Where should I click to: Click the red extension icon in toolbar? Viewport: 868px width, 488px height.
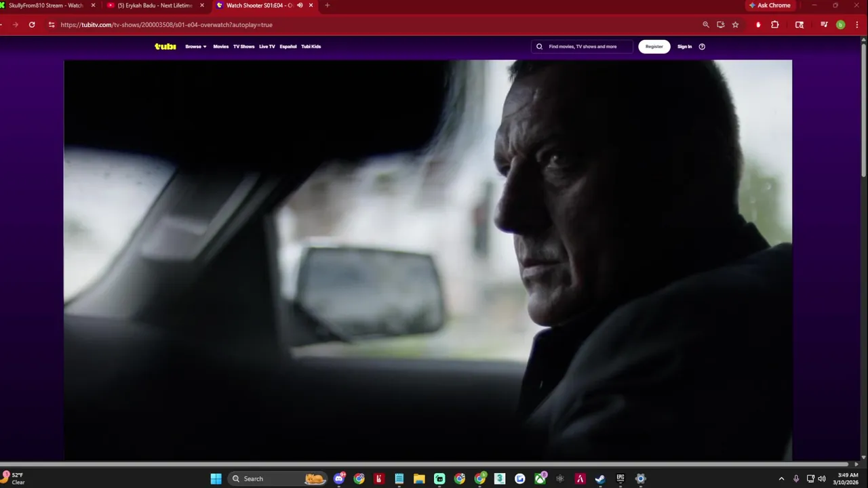[758, 24]
